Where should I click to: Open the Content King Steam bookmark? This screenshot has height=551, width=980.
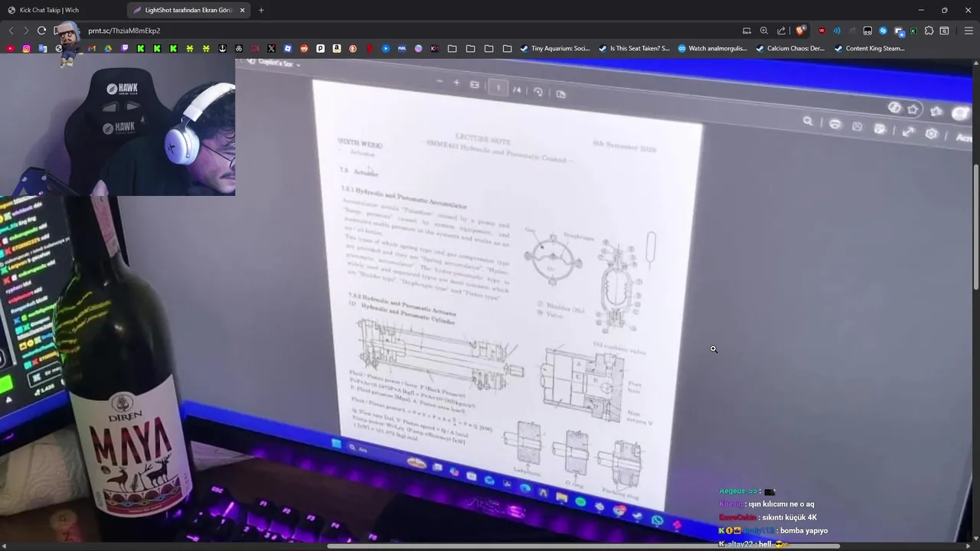[869, 48]
